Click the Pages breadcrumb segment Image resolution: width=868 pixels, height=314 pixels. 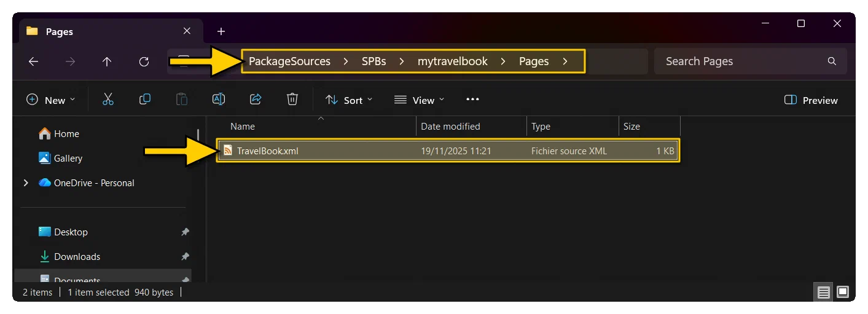coord(534,61)
